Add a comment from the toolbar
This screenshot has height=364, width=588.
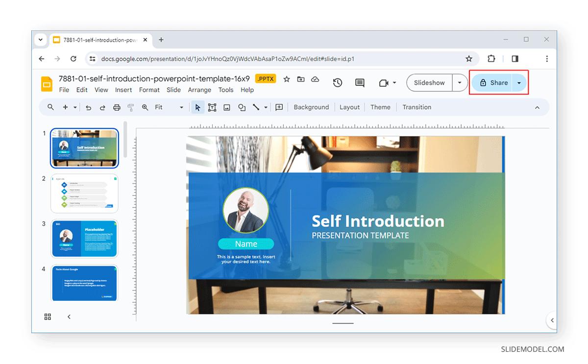279,107
